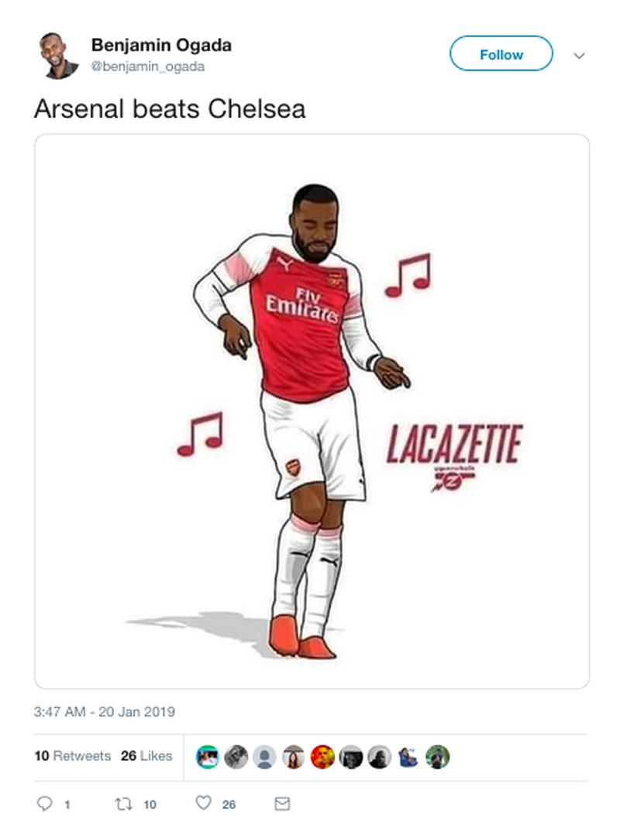Click the first liker avatar with teal border
Screen dimensions: 620x840
point(208,756)
